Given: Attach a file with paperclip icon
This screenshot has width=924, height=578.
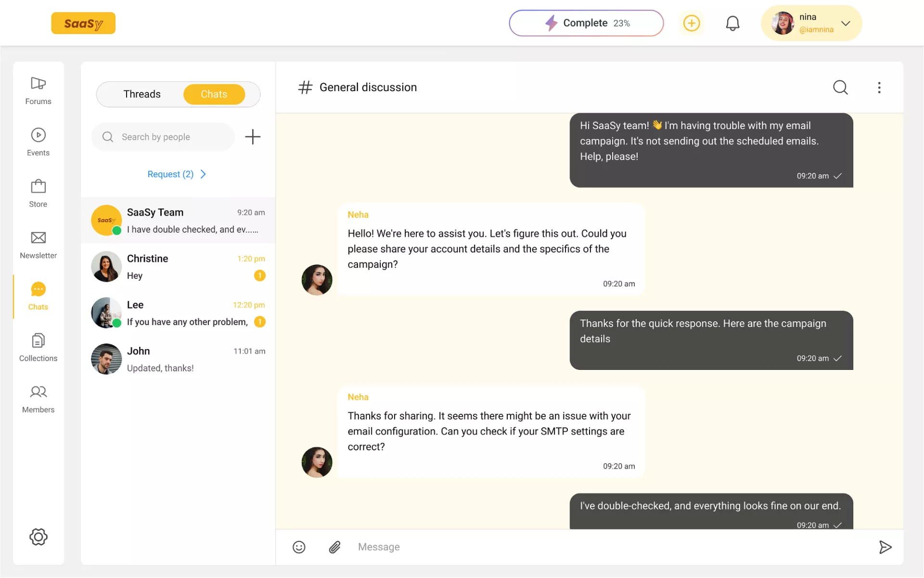Looking at the screenshot, I should coord(334,547).
